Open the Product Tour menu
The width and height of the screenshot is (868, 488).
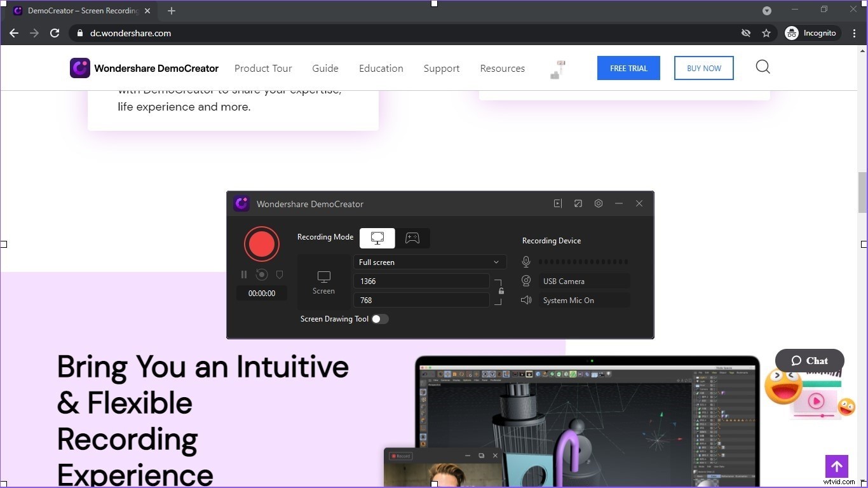263,68
